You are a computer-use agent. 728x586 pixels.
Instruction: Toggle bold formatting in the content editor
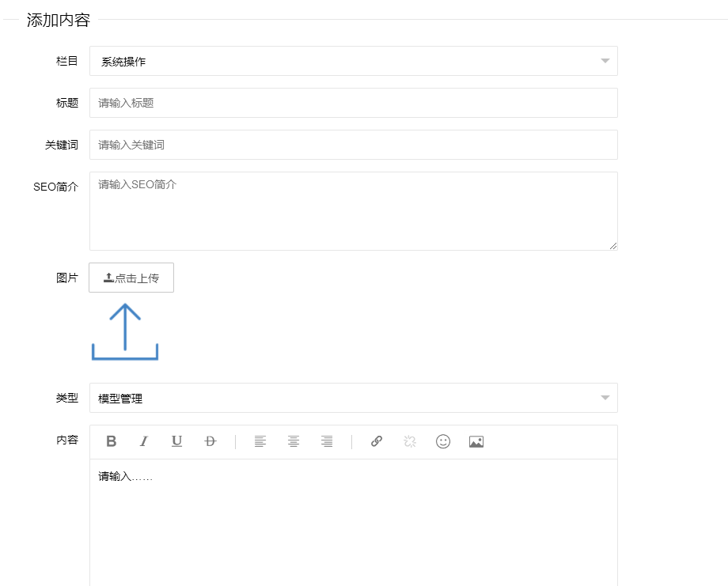point(110,441)
